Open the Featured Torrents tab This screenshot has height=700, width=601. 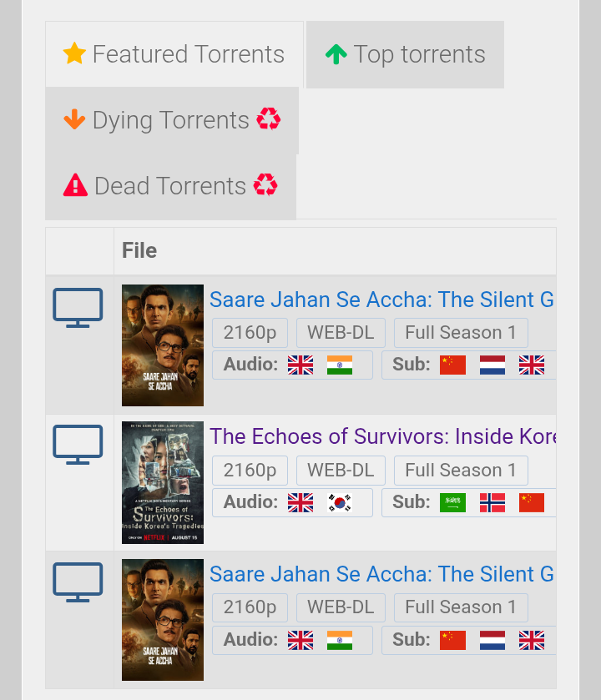pos(174,54)
